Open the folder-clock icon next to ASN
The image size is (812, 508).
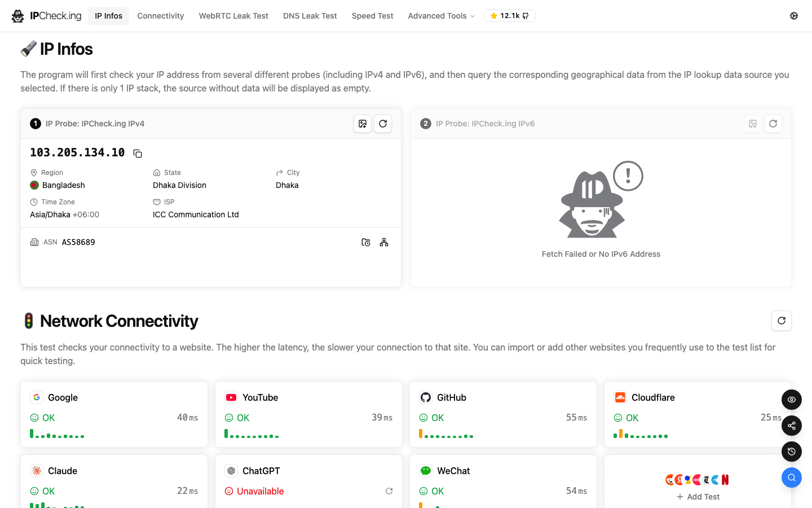click(366, 242)
